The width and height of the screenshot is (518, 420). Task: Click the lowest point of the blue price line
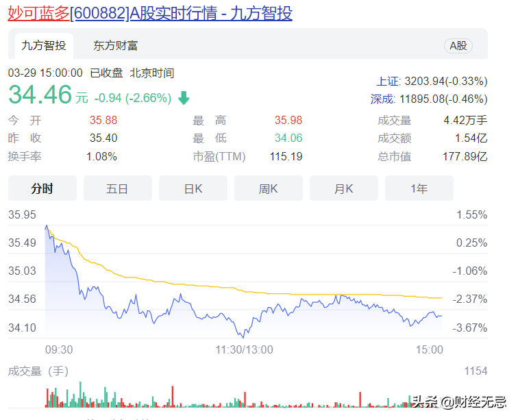(x=243, y=337)
